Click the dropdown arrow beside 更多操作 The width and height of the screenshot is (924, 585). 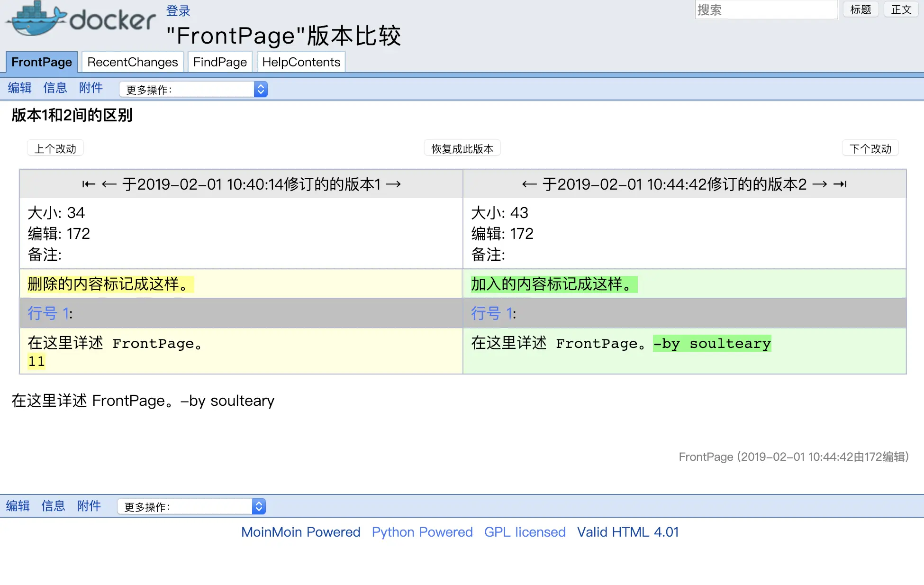click(x=261, y=89)
